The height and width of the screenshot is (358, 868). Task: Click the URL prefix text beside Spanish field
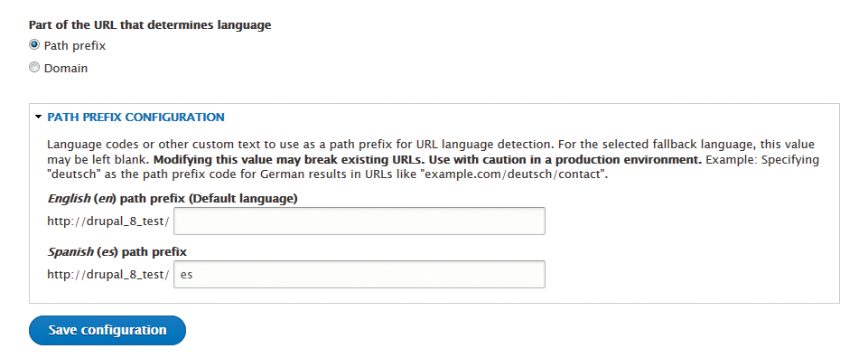108,274
